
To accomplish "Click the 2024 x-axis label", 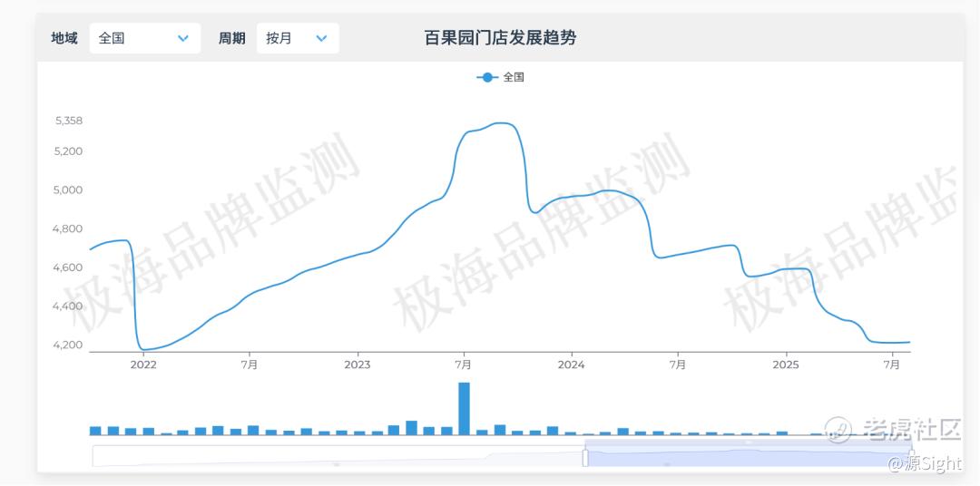I will 572,364.
